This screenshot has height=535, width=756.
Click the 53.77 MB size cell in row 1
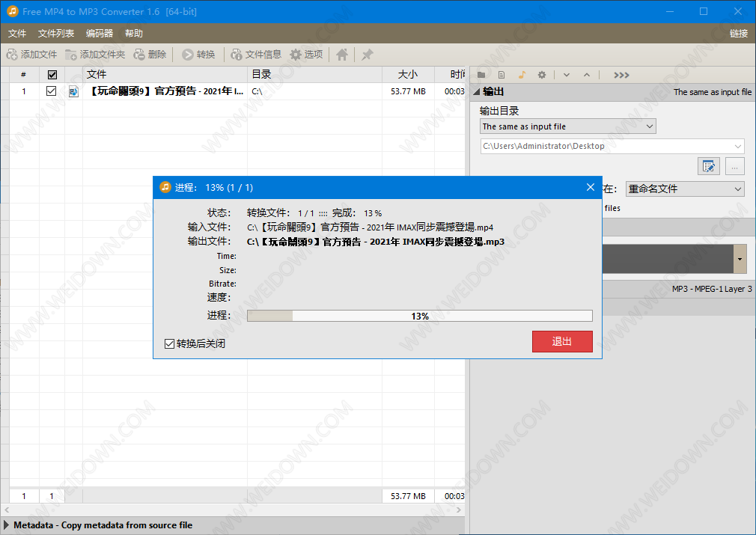click(x=408, y=91)
